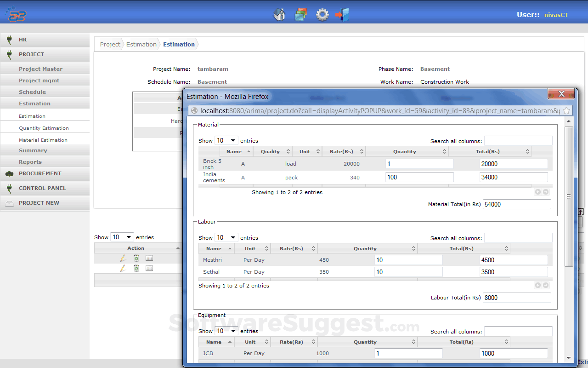Open the Home icon in top toolbar

pos(279,14)
